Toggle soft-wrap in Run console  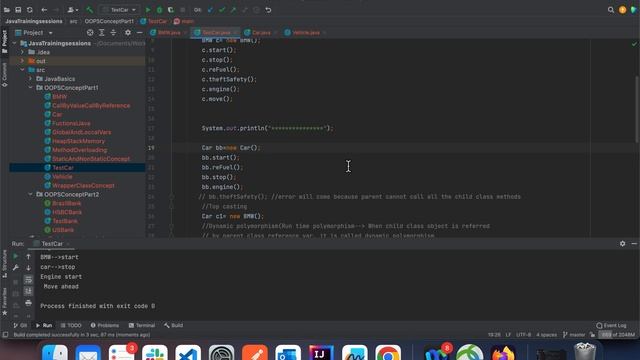tap(28, 280)
